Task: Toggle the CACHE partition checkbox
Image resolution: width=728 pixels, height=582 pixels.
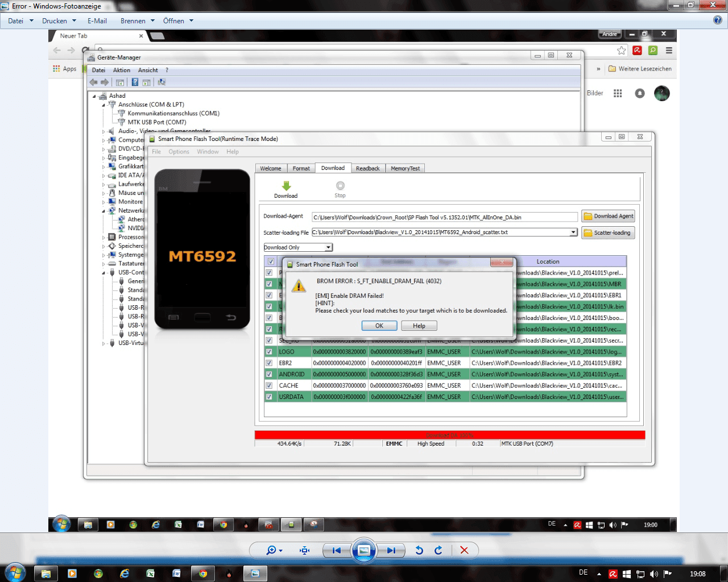Action: click(269, 385)
